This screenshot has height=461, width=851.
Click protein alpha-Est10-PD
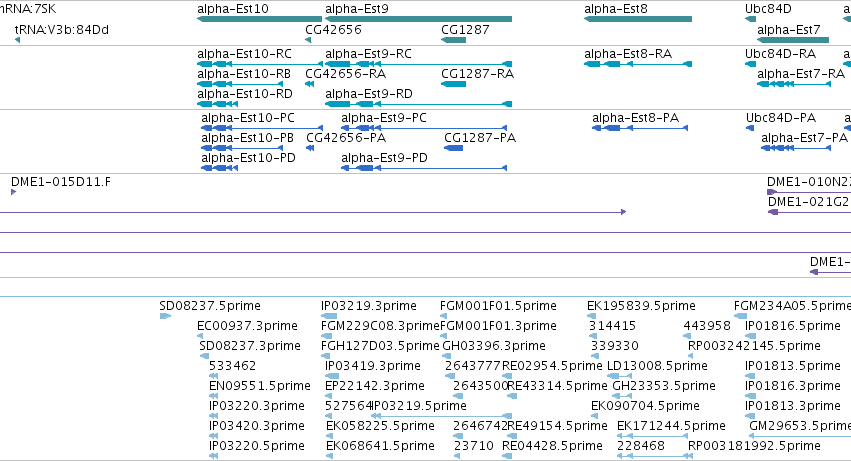[x=249, y=158]
